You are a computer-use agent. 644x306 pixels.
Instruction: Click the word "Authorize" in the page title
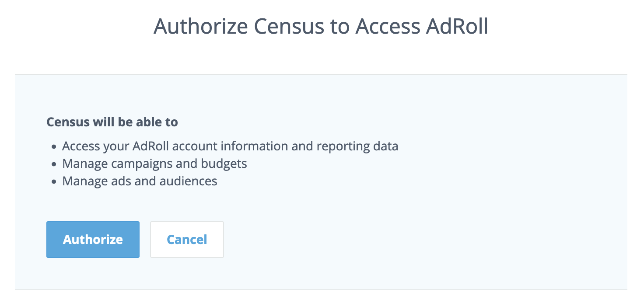(201, 27)
